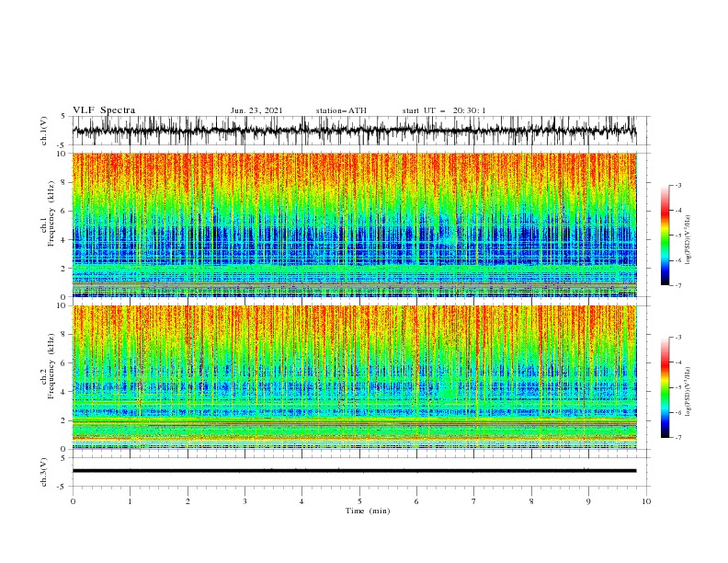Click time axis tick label "5" at bottom
The width and height of the screenshot is (728, 563).
pos(359,501)
